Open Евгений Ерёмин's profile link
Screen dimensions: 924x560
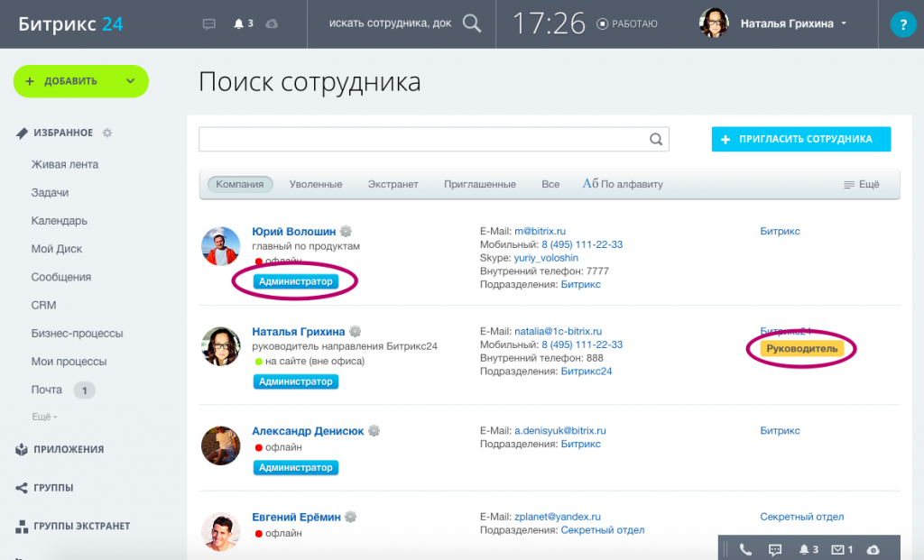(296, 517)
